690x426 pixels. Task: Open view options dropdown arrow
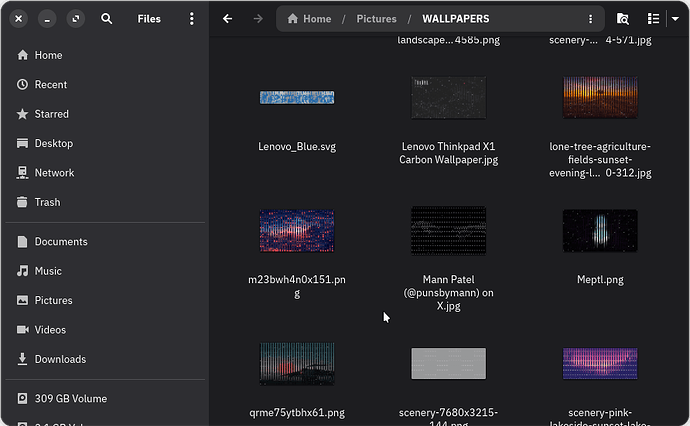pyautogui.click(x=675, y=18)
